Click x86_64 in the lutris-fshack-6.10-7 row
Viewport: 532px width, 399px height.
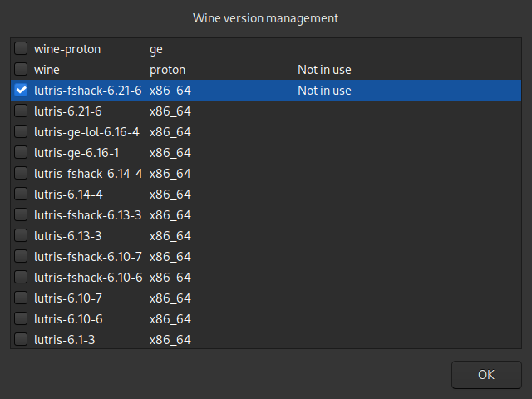(170, 257)
